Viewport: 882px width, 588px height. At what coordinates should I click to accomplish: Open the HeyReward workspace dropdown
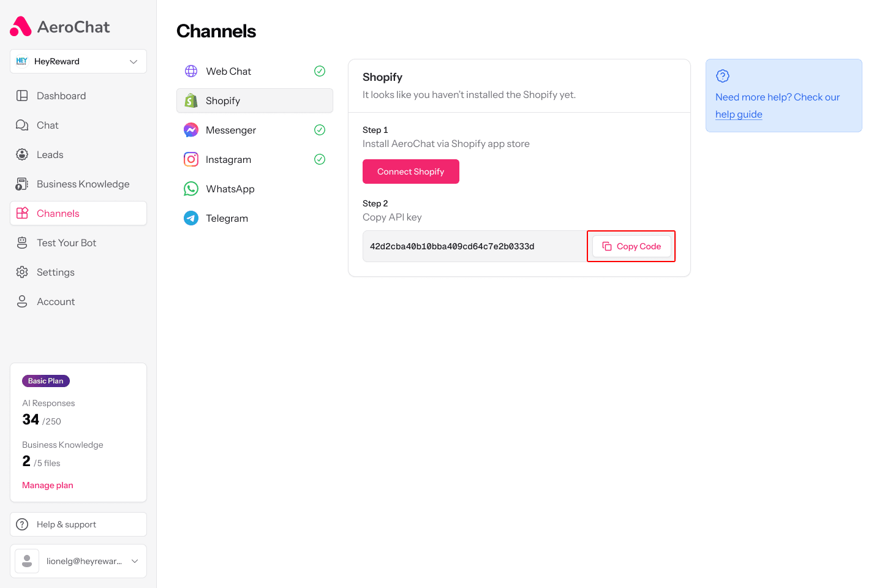pyautogui.click(x=78, y=61)
